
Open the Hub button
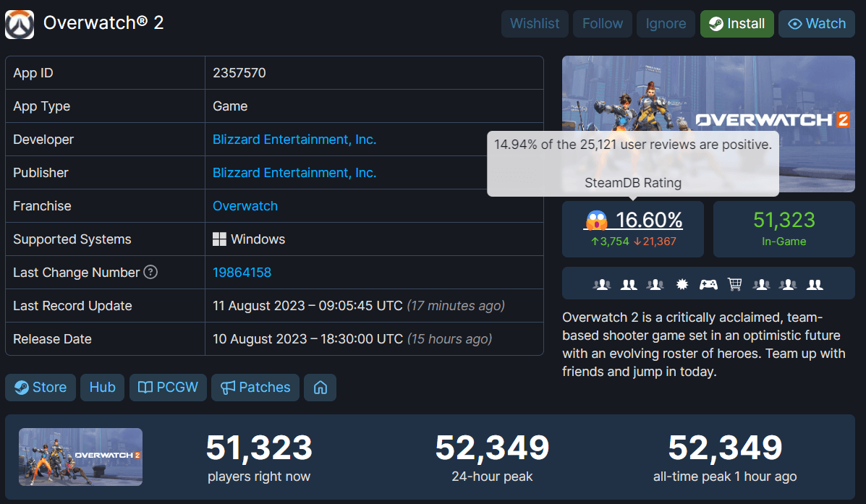point(102,388)
